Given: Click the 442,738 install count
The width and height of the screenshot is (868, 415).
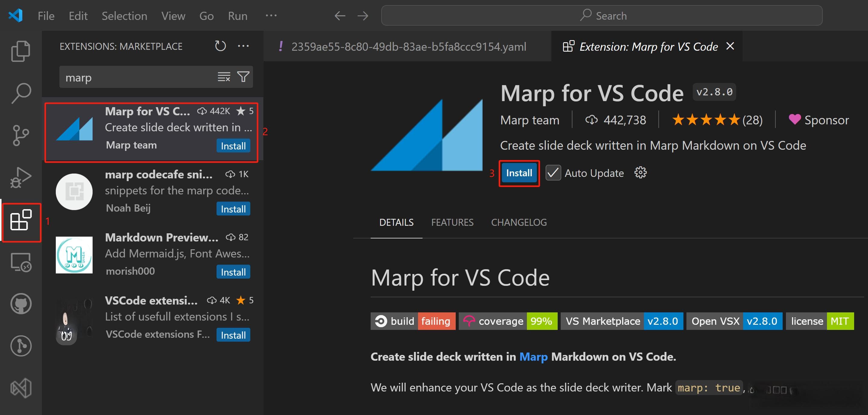Looking at the screenshot, I should [616, 120].
